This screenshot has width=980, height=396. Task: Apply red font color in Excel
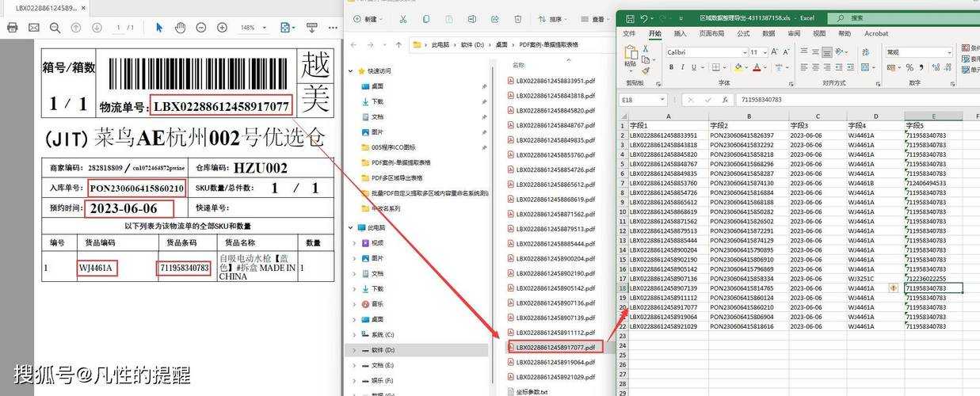coord(757,68)
